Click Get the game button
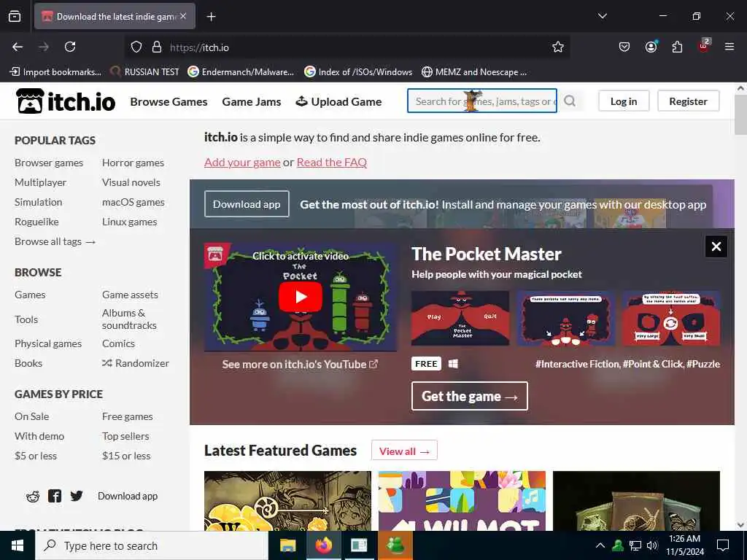The image size is (747, 560). [x=470, y=396]
